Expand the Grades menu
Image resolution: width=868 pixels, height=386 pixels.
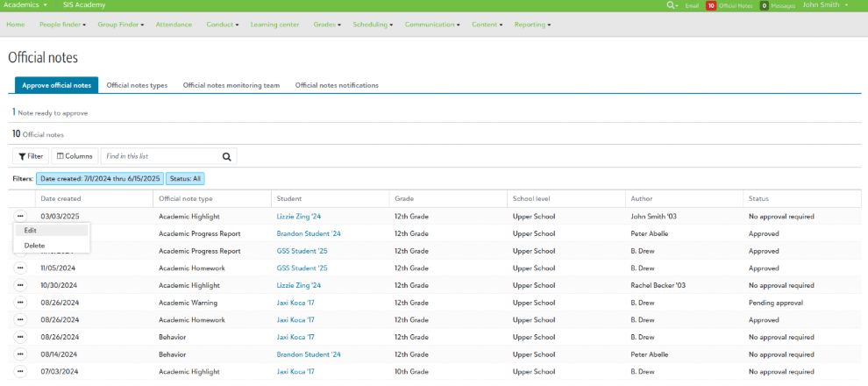pos(327,25)
